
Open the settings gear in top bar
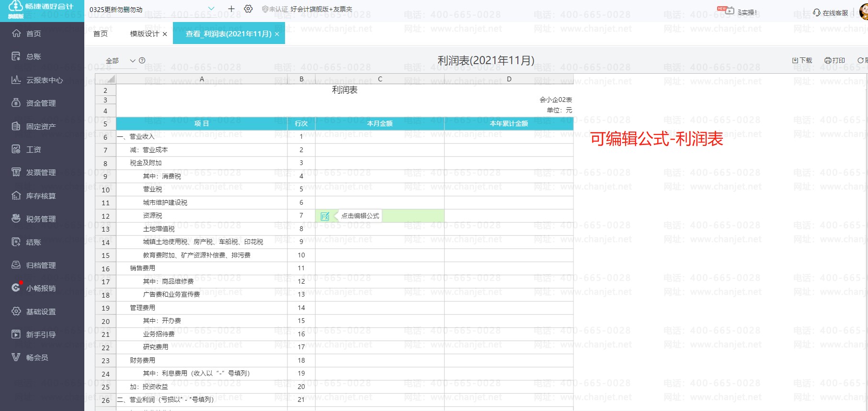pos(248,9)
